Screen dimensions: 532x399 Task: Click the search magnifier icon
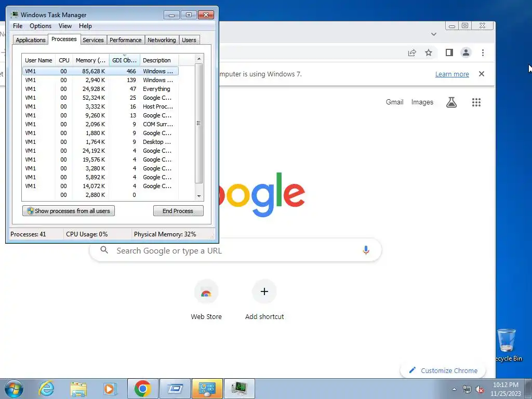pyautogui.click(x=104, y=250)
